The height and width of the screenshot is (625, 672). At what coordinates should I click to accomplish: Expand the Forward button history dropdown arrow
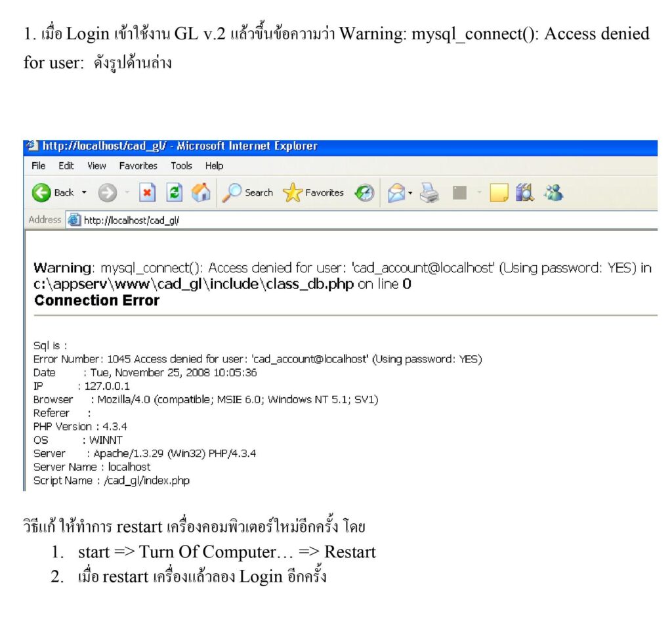(x=127, y=192)
